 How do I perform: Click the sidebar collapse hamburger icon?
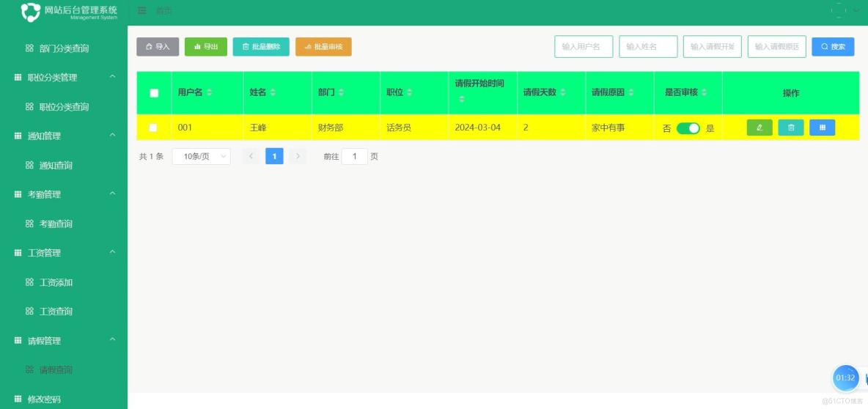tap(141, 10)
